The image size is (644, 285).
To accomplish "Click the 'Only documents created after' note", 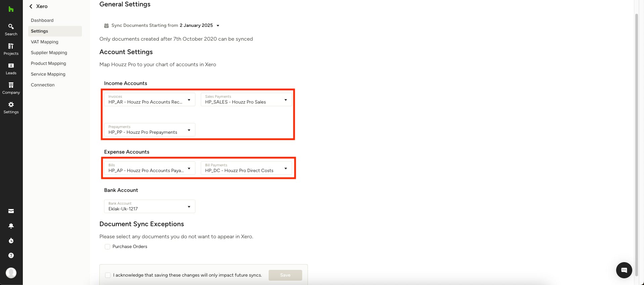I will point(176,39).
